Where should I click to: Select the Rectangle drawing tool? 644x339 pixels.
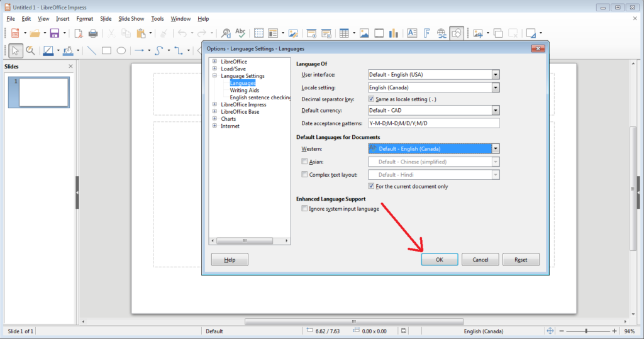[x=106, y=51]
